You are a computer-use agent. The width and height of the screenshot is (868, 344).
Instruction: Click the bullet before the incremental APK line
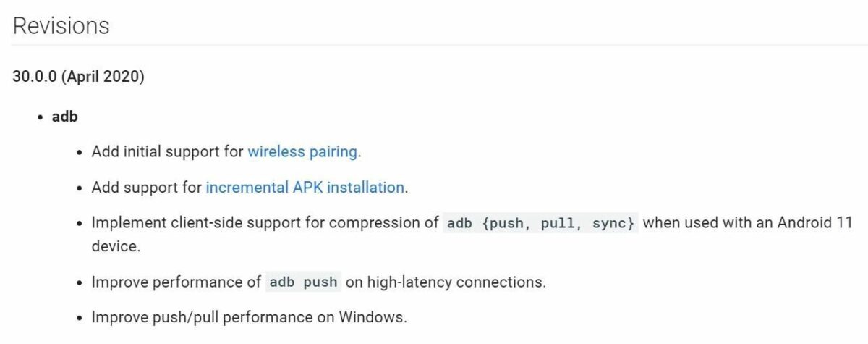coord(80,188)
